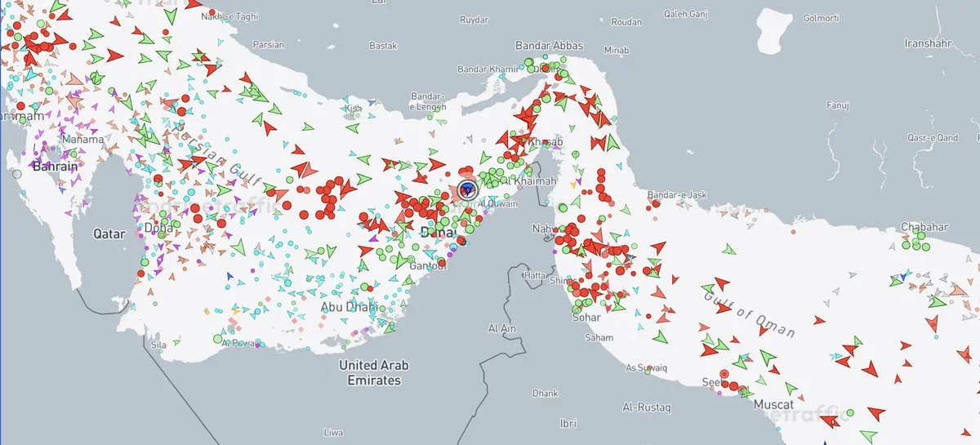Click the green circle marker west of Al Ruwais
980x445 pixels.
coord(217,339)
